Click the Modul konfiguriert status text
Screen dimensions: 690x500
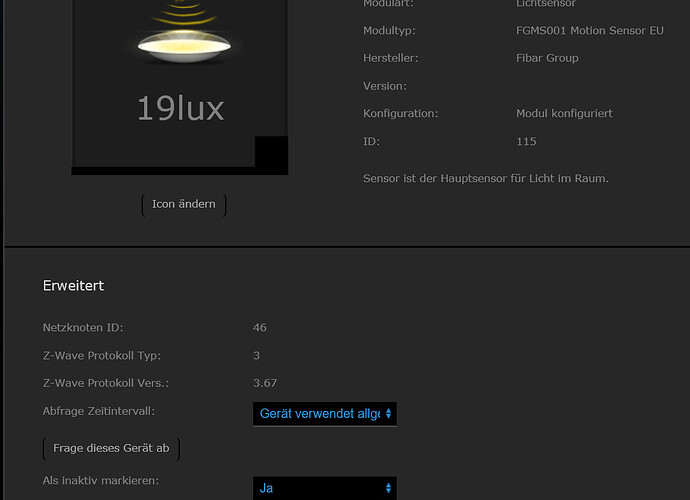[x=564, y=114]
